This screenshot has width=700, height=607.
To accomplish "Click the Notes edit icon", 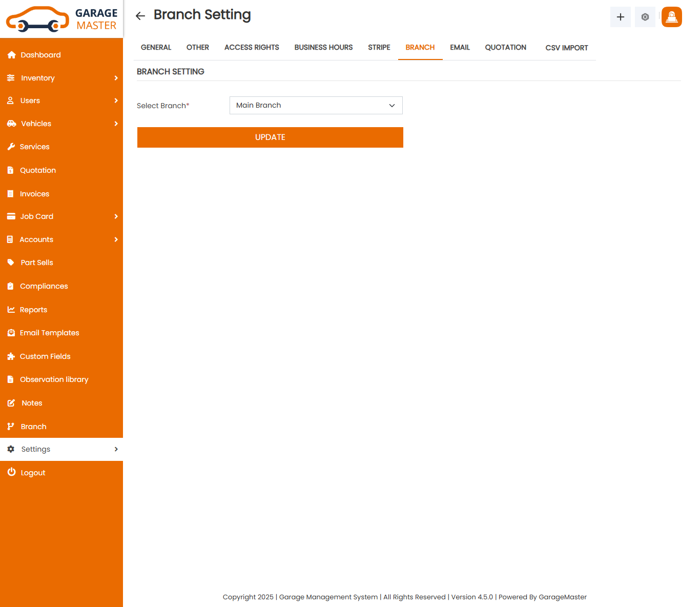I will 11,403.
